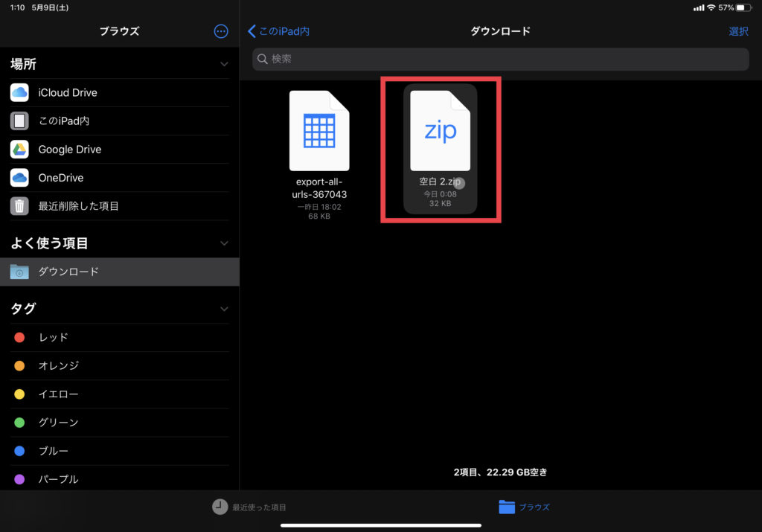Image resolution: width=762 pixels, height=532 pixels.
Task: Click the 57% battery percentage
Action: [x=726, y=7]
